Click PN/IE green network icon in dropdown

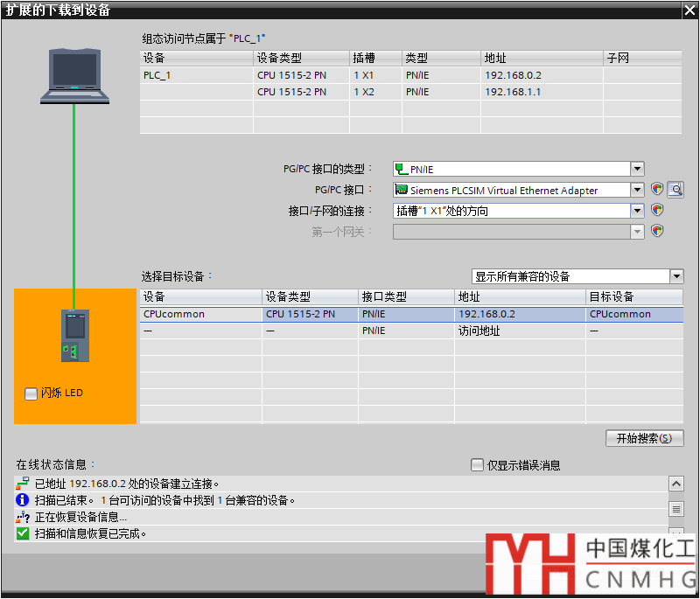pyautogui.click(x=402, y=169)
